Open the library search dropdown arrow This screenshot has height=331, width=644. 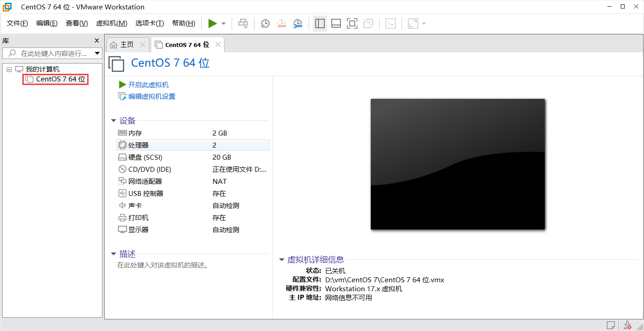tap(97, 54)
